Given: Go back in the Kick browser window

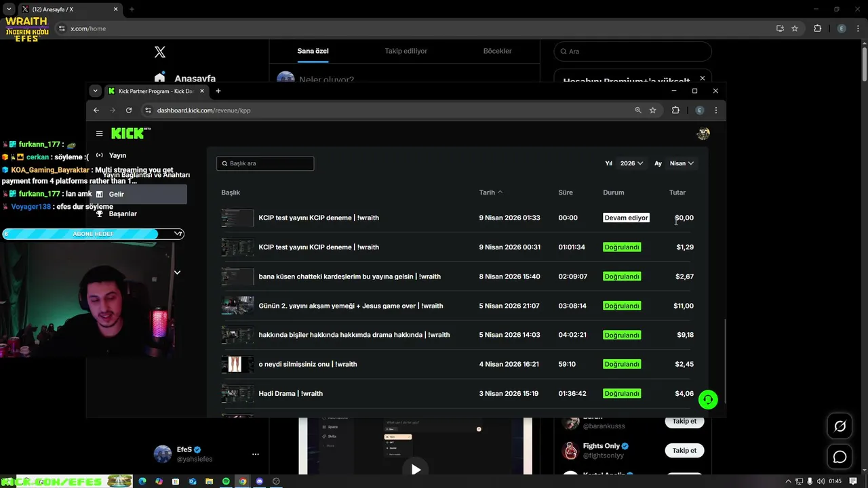Looking at the screenshot, I should pyautogui.click(x=96, y=110).
